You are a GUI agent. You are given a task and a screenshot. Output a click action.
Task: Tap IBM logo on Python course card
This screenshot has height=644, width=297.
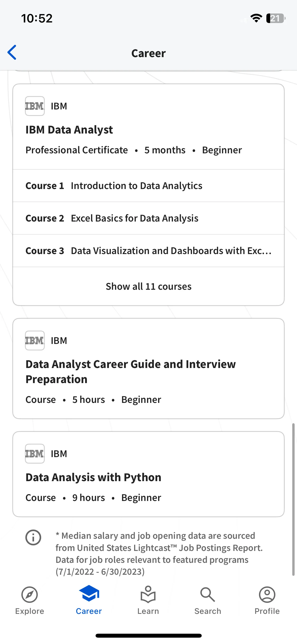tap(35, 454)
